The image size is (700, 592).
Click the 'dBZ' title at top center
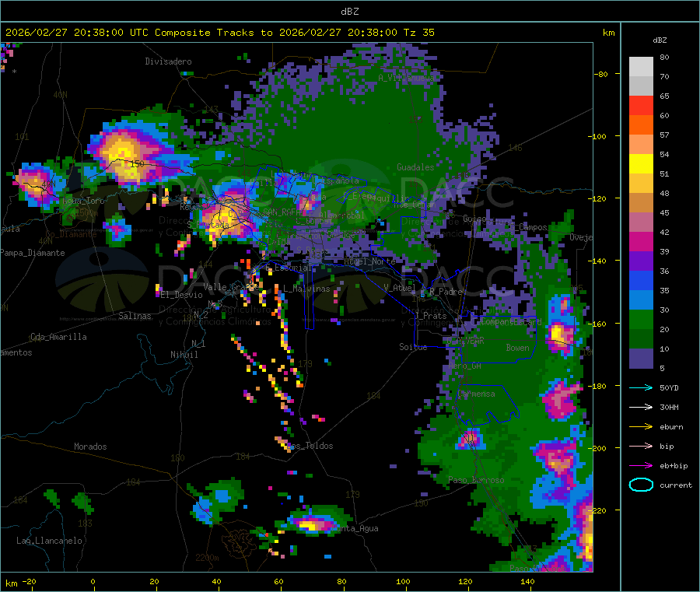tap(349, 12)
